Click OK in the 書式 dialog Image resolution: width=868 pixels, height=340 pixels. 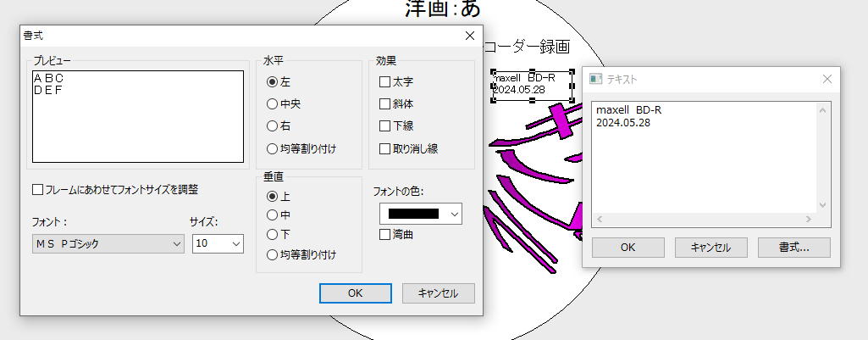coord(356,293)
